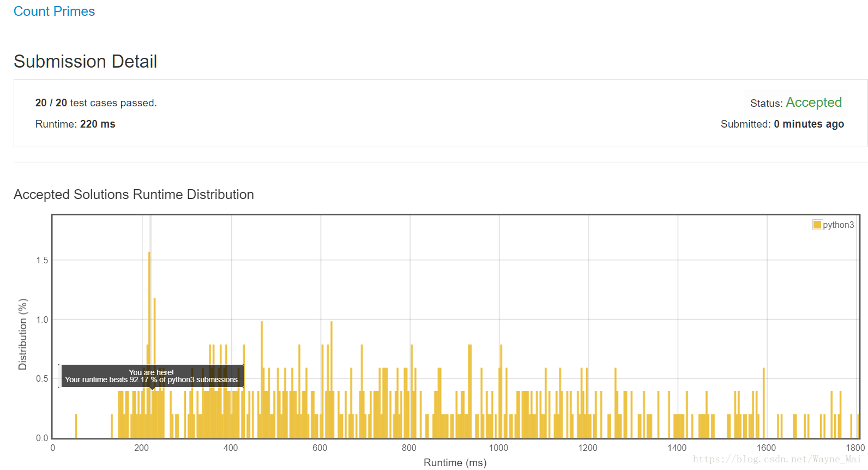Click the 1800 tick label on x-axis
Viewport: 868px width, 470px height.
pyautogui.click(x=855, y=448)
